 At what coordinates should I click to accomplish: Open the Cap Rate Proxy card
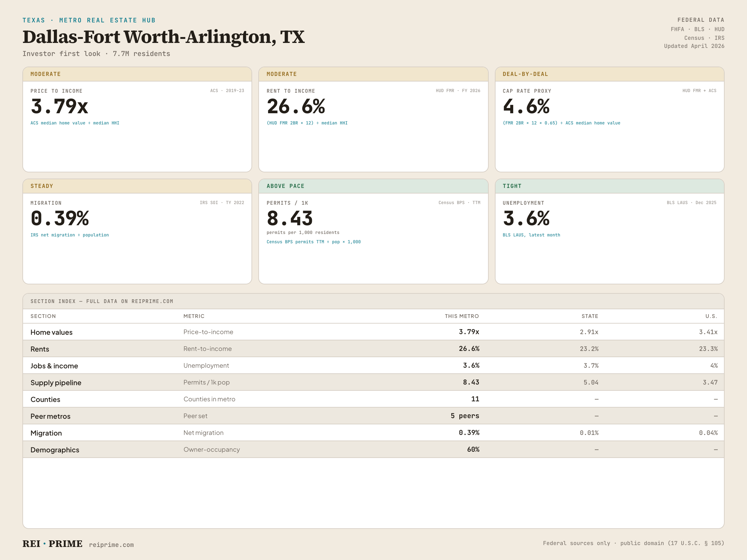609,119
